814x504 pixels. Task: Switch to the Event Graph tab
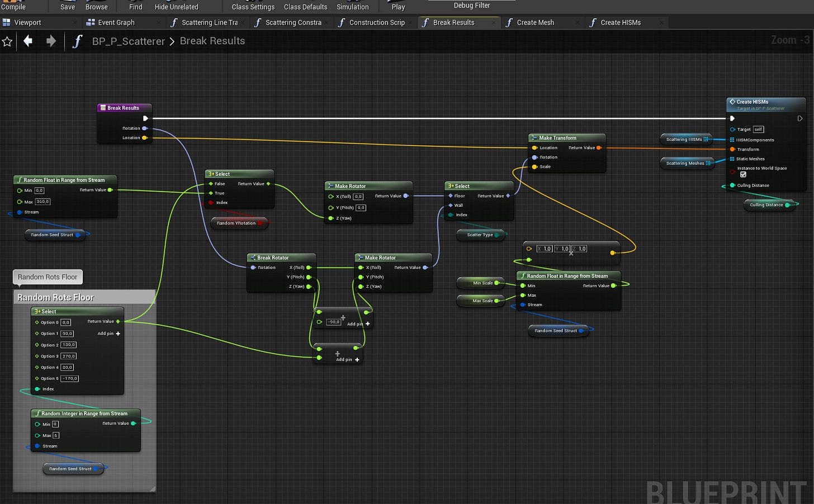116,22
